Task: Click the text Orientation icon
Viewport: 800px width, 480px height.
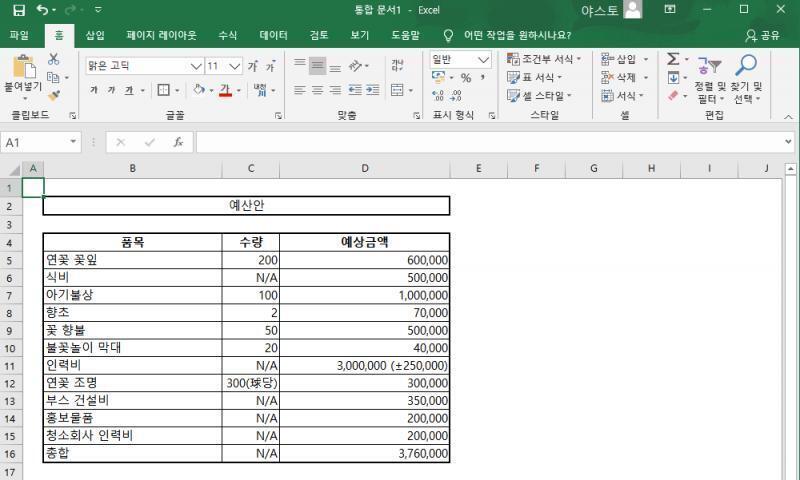Action: pos(355,65)
